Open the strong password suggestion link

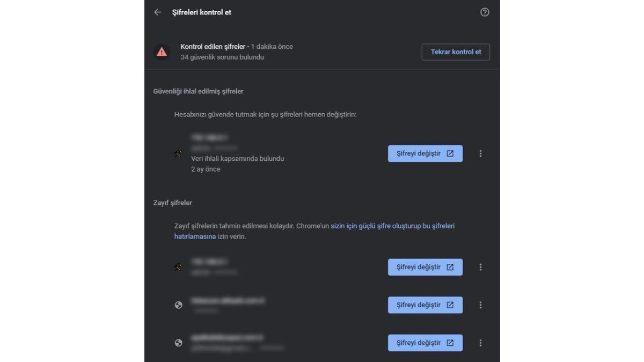393,226
